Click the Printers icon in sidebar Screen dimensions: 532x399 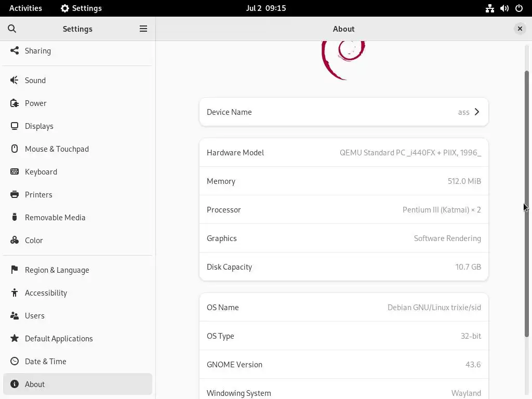(x=14, y=194)
